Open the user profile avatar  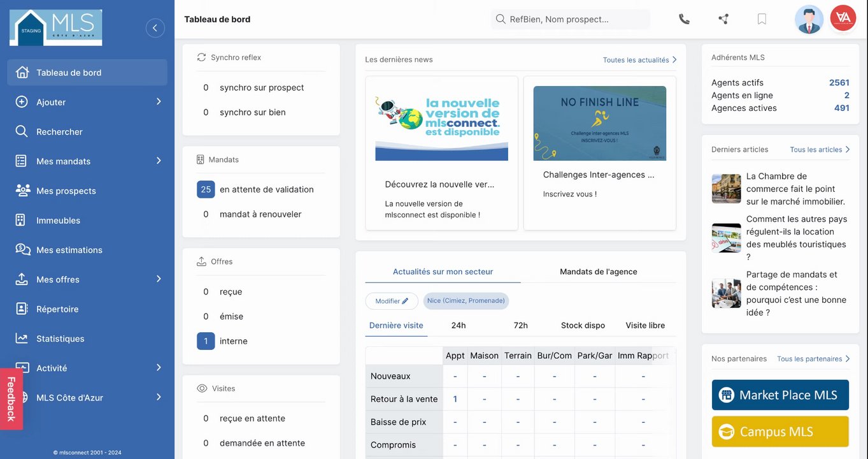tap(809, 19)
